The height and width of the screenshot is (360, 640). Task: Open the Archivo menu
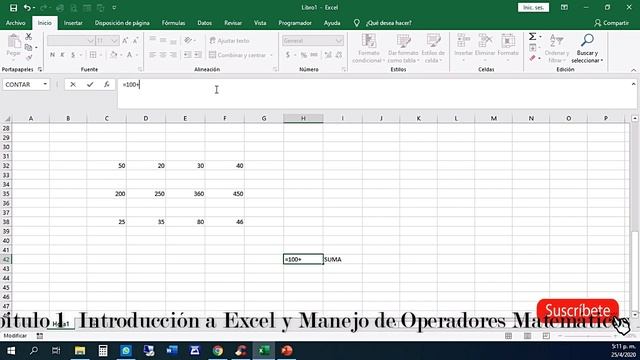pyautogui.click(x=16, y=23)
